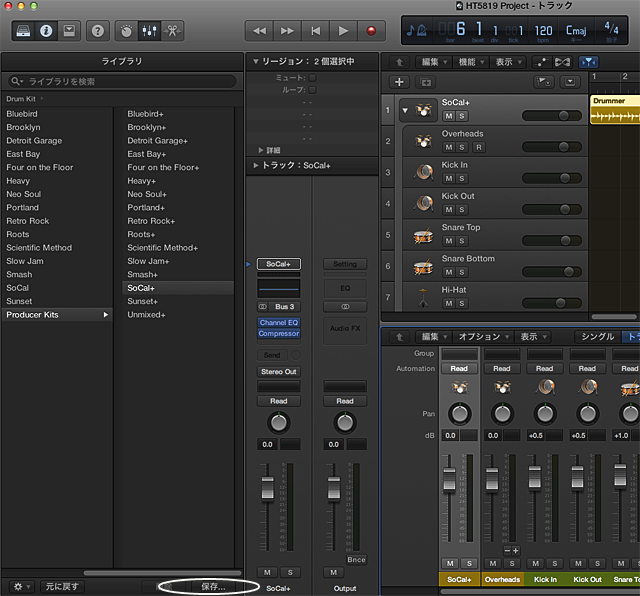Record-enable the Overheads track
The width and height of the screenshot is (640, 596).
[x=479, y=147]
